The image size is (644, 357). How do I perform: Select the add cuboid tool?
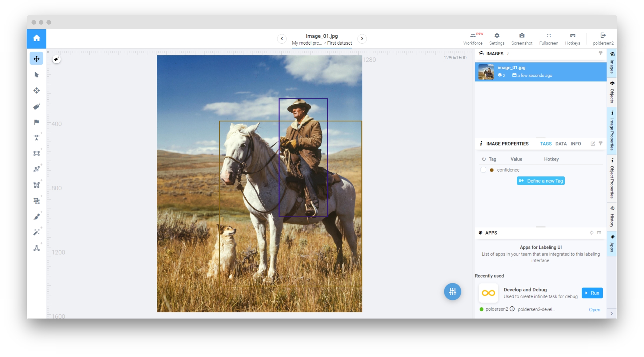click(x=37, y=201)
